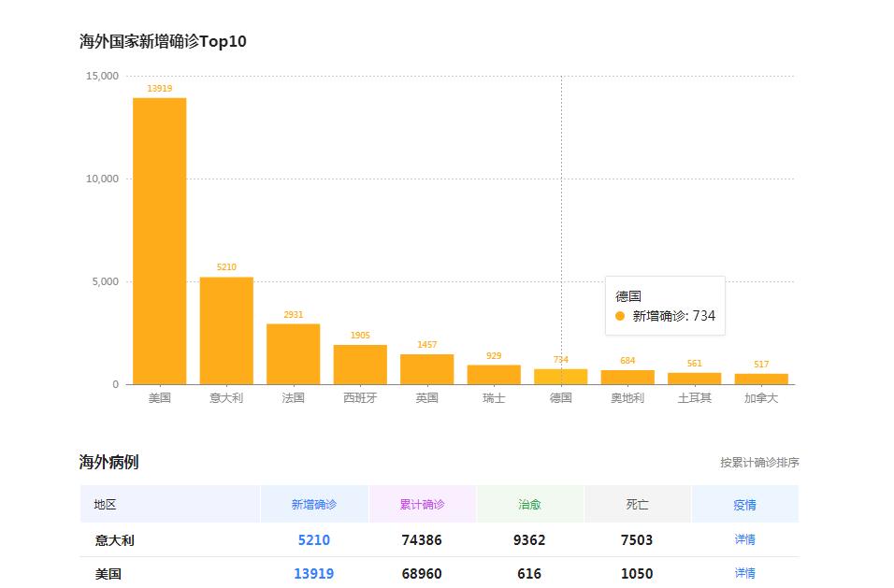This screenshot has height=588, width=894.
Task: Click the 累计确诊 column header
Action: (422, 504)
